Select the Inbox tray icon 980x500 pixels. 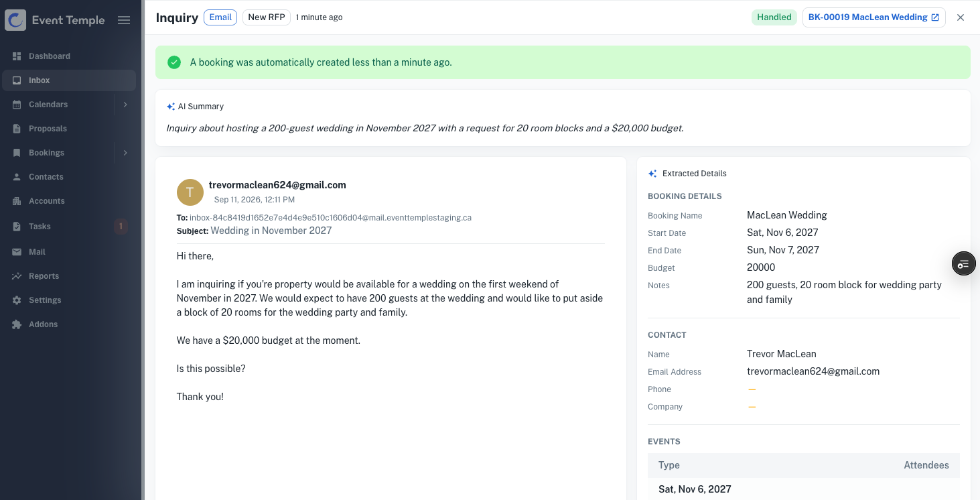tap(17, 80)
